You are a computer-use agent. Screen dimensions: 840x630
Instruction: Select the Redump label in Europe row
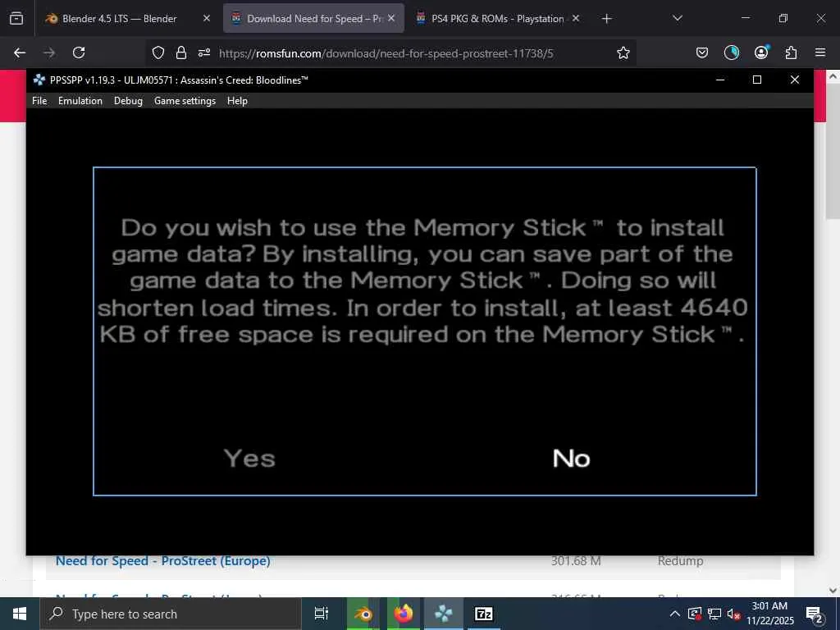[x=680, y=561]
